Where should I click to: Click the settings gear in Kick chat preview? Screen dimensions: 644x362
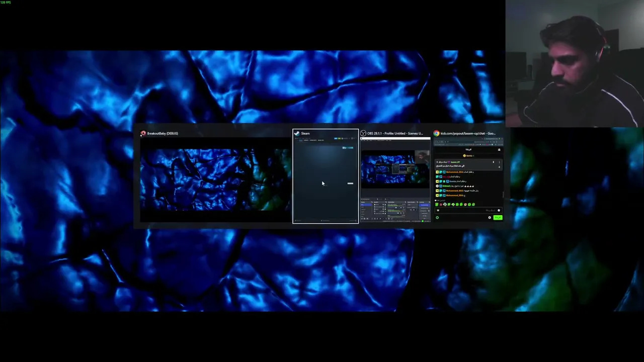coord(490,217)
